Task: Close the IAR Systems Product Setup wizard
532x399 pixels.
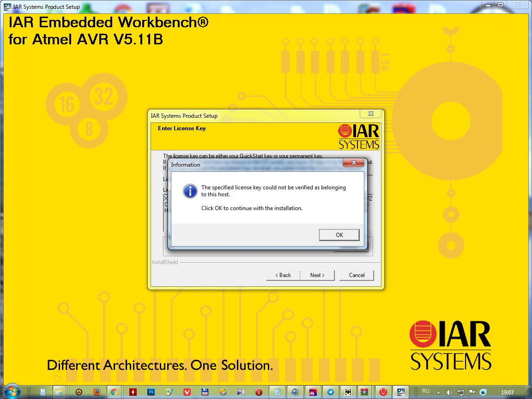Action: tap(371, 114)
